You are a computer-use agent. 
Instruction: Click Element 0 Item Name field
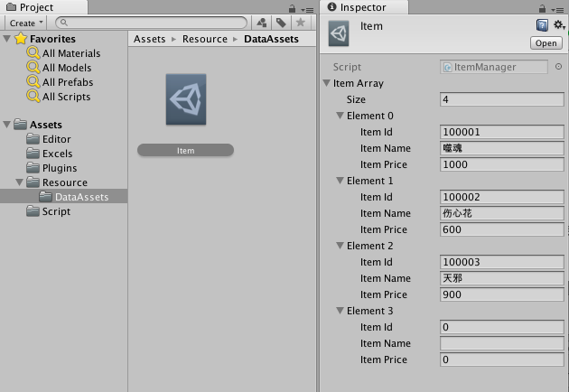(x=502, y=148)
